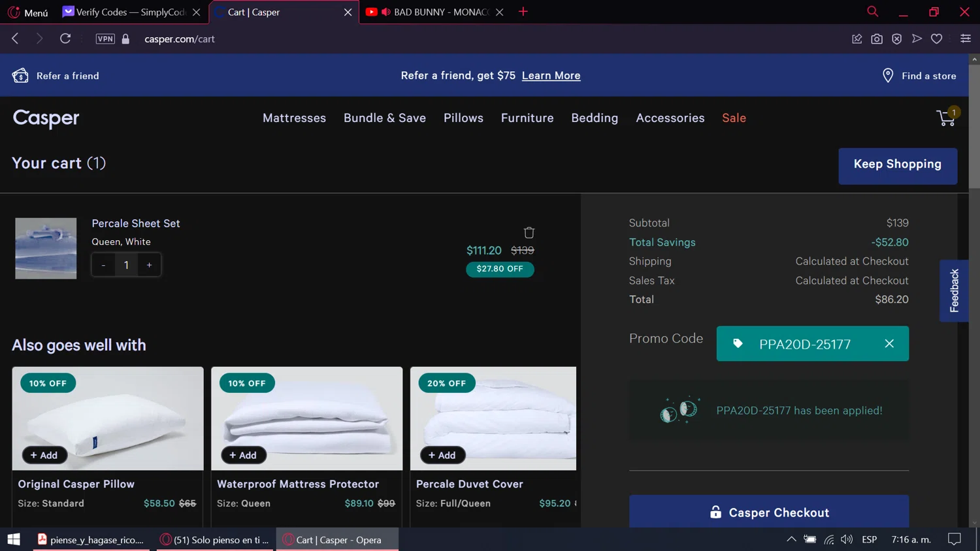This screenshot has width=980, height=551.
Task: Add Original Casper Pillow to cart
Action: [44, 455]
